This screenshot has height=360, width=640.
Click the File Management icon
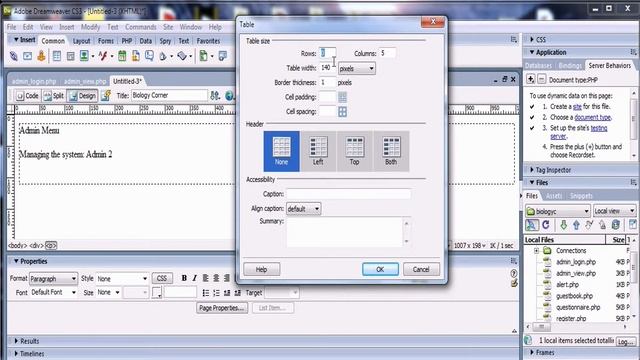click(x=215, y=96)
